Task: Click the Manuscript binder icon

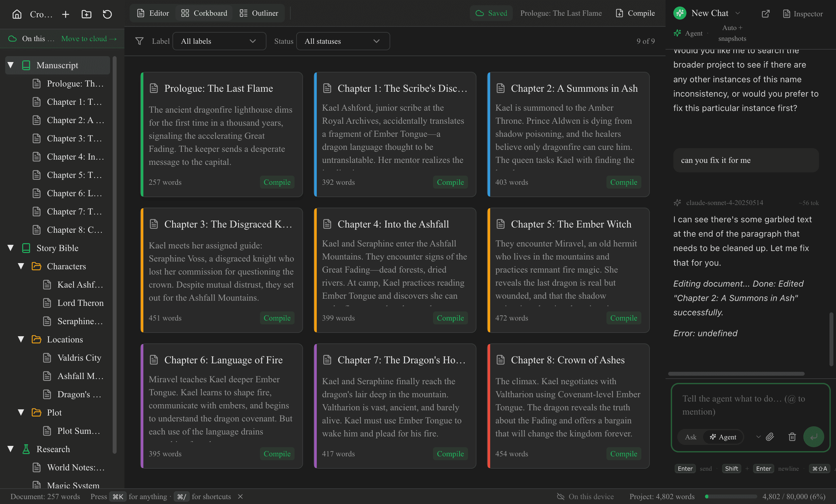Action: point(26,65)
